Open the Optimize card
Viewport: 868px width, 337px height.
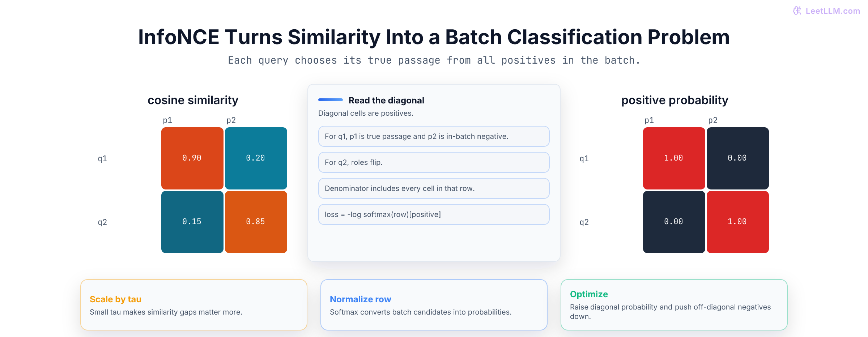coord(674,305)
